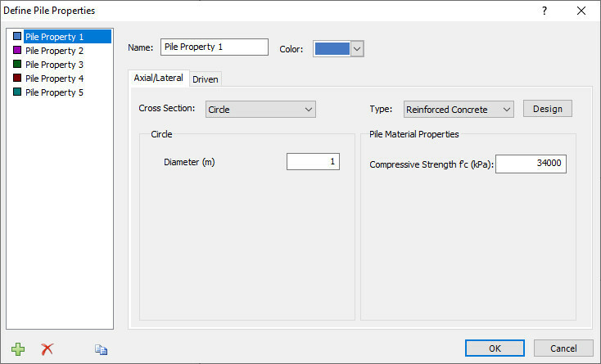Click the Cancel button

coord(563,348)
